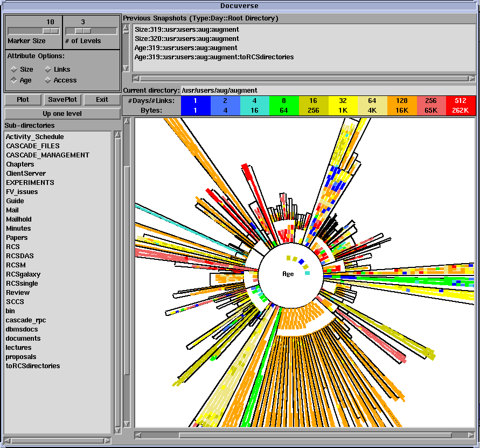The width and height of the screenshot is (480, 448).
Task: Click the Plot button
Action: [23, 100]
